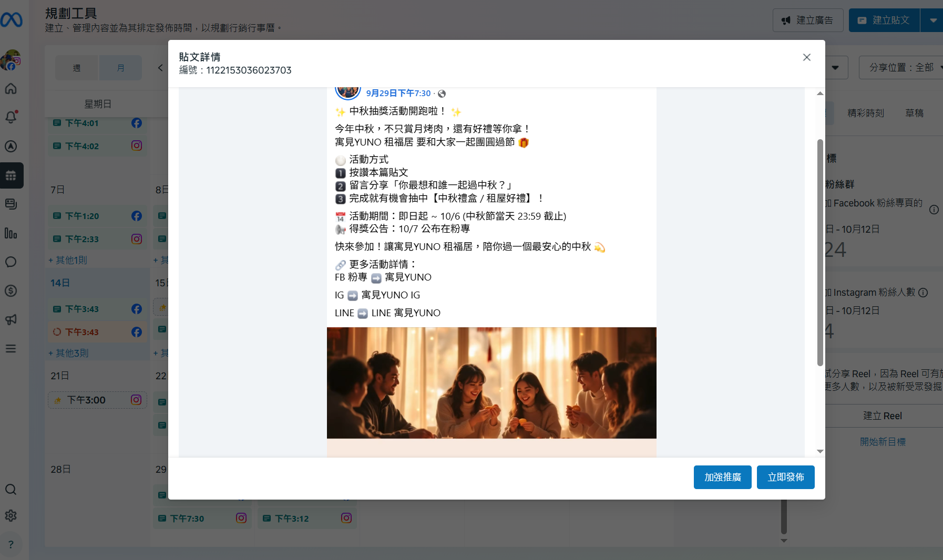The height and width of the screenshot is (560, 943).
Task: Open the Insights bar chart icon
Action: point(11,233)
